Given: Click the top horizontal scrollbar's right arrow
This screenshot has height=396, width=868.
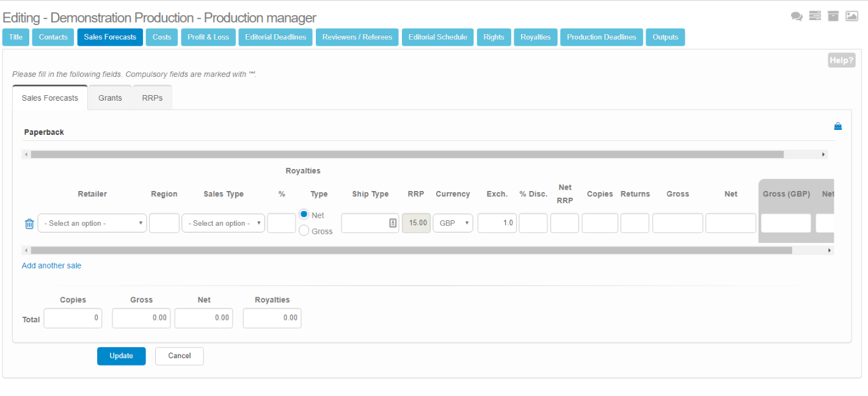Looking at the screenshot, I should (823, 155).
